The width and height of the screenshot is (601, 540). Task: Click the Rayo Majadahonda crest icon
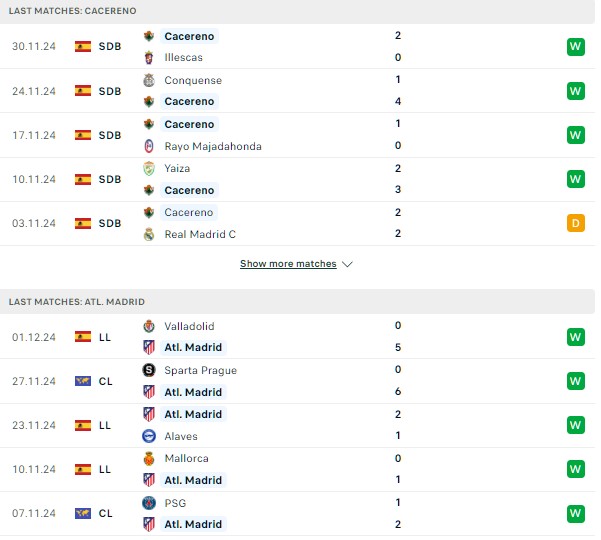pos(149,146)
